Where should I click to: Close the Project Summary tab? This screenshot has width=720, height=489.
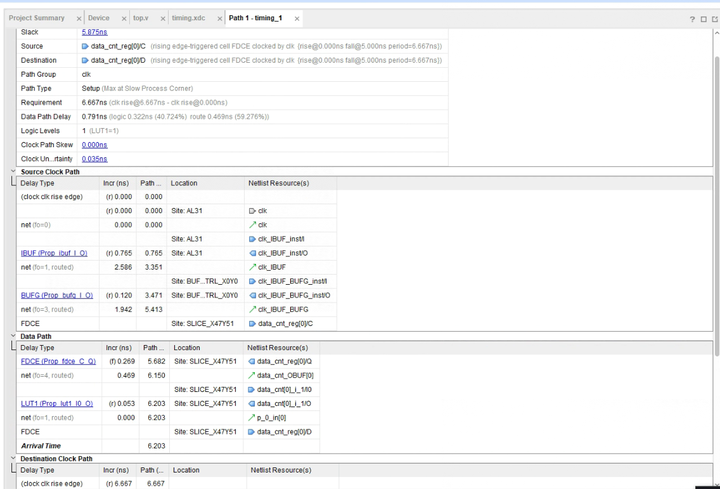[x=79, y=19]
